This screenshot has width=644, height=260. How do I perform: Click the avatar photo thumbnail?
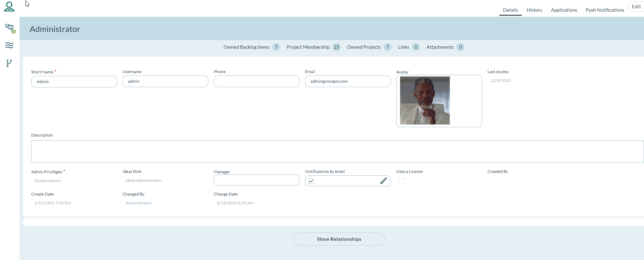tap(425, 101)
